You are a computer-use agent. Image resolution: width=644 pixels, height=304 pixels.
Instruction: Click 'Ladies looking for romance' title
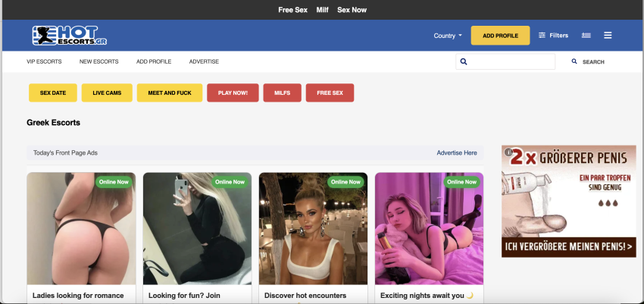click(78, 296)
